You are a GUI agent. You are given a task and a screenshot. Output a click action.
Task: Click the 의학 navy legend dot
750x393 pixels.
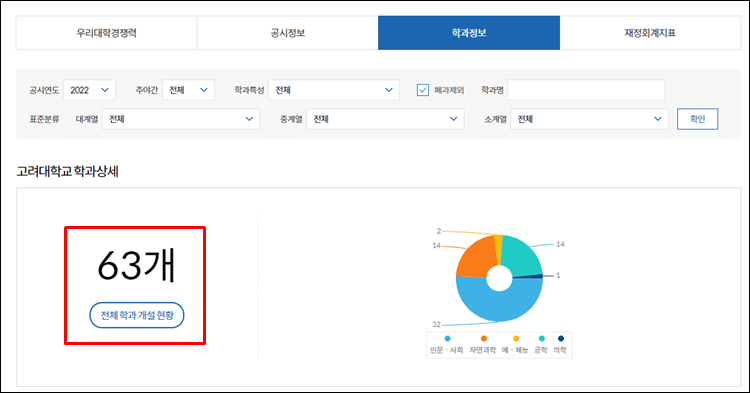click(x=561, y=338)
